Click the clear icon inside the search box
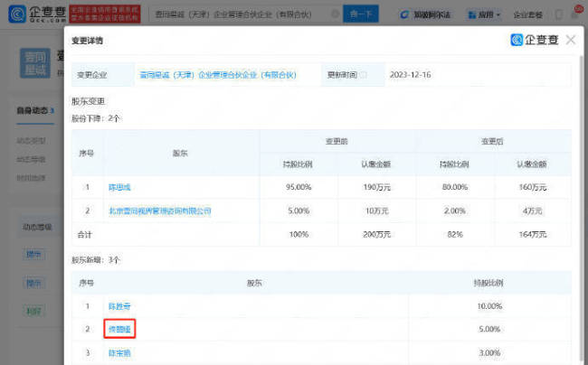This screenshot has width=588, height=365. click(x=336, y=14)
